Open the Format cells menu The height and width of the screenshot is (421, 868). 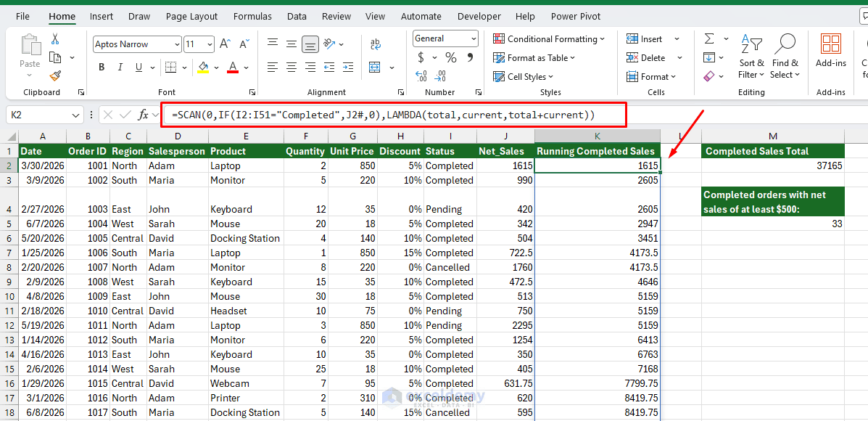[x=651, y=76]
